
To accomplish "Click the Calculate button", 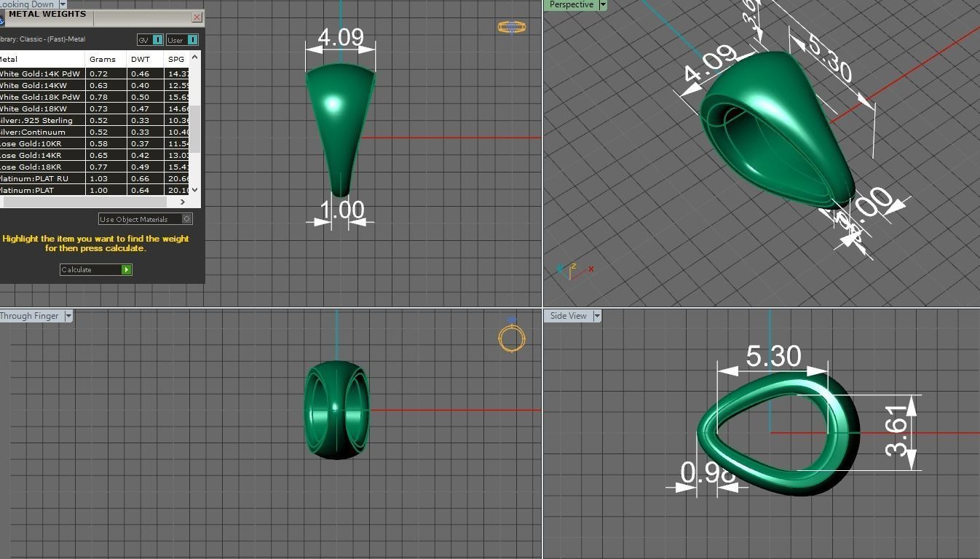I will pyautogui.click(x=95, y=269).
